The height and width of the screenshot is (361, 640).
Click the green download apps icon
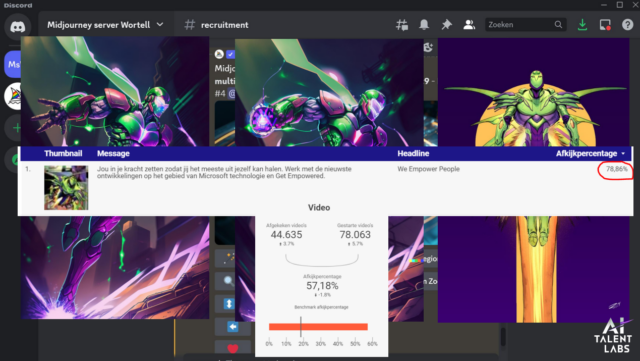click(x=582, y=25)
